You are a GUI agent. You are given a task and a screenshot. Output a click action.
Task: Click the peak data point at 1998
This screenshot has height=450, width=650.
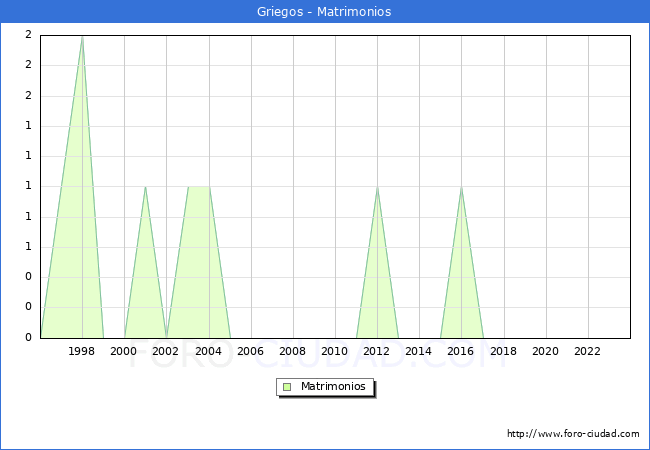pos(82,36)
